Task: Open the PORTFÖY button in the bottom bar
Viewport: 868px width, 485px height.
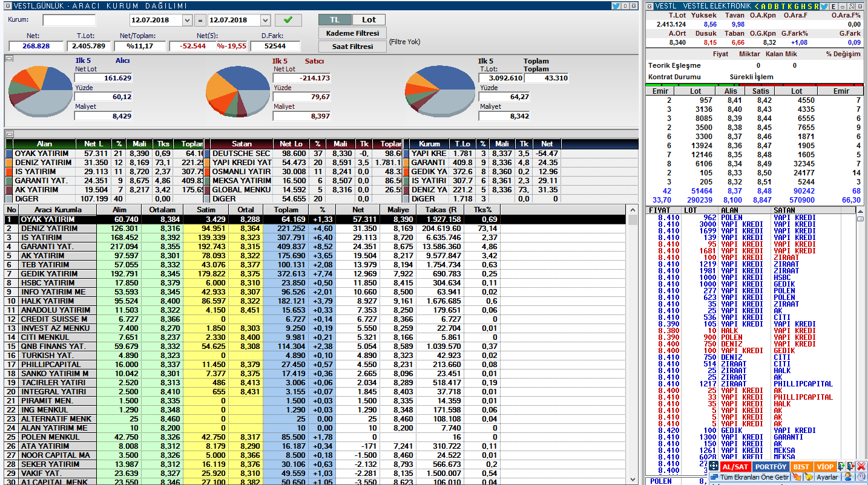Action: pyautogui.click(x=771, y=467)
